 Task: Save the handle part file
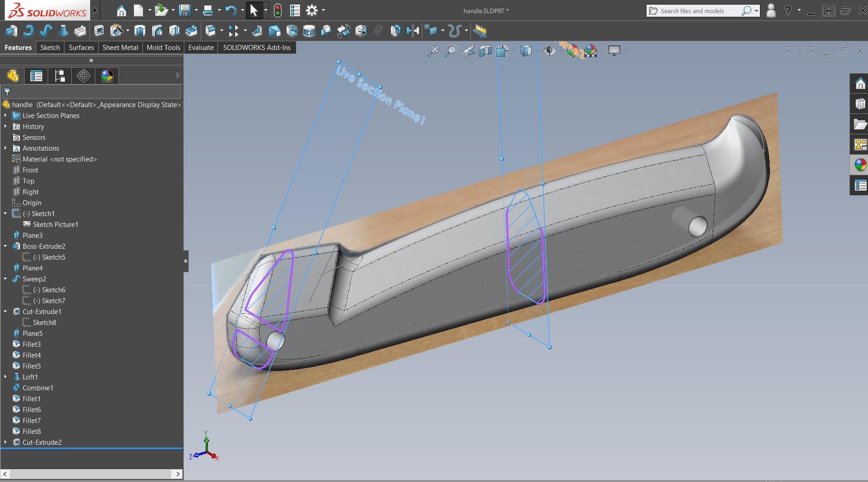184,10
